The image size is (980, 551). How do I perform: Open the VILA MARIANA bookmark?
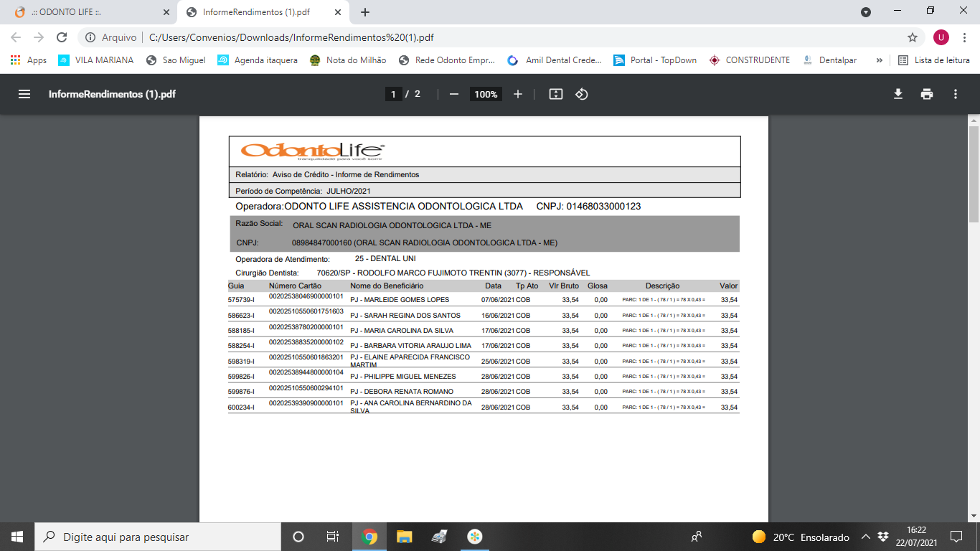pos(96,60)
